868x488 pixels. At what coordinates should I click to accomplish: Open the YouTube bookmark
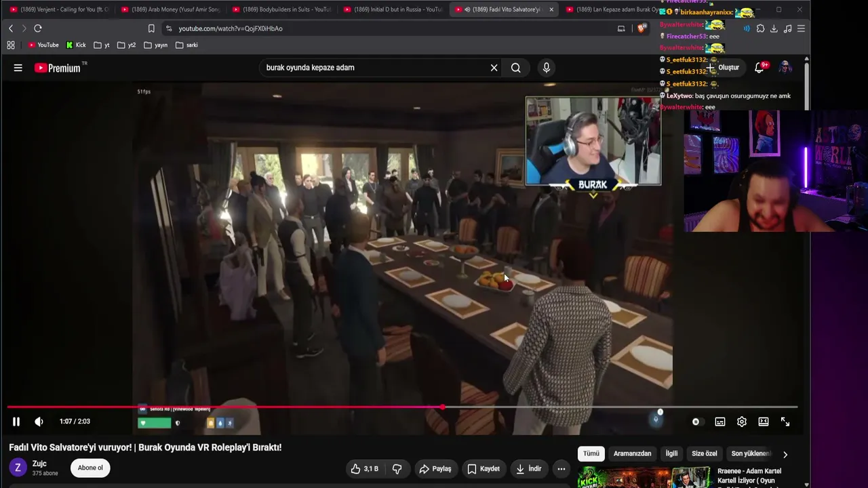[x=43, y=45]
